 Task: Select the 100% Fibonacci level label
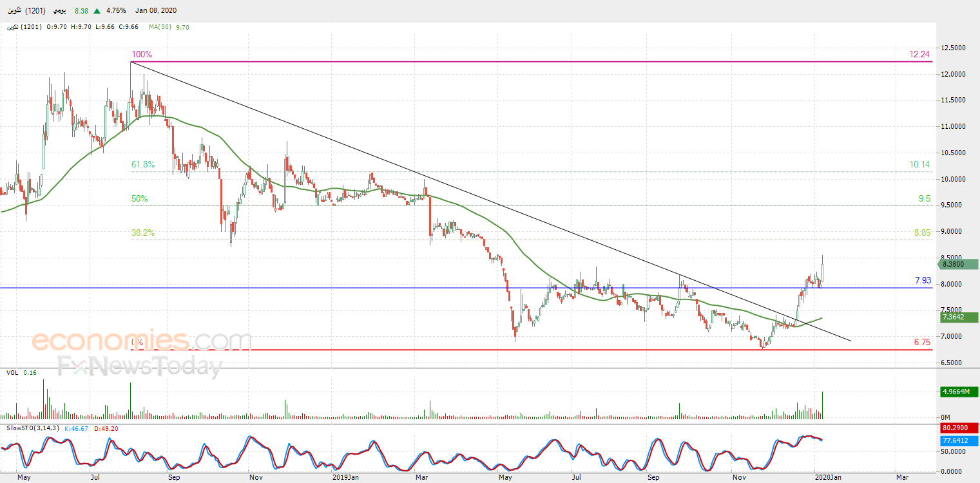[142, 55]
